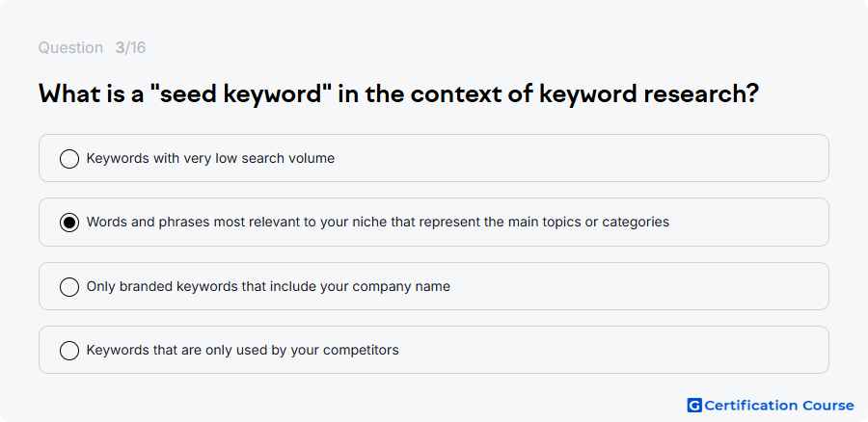
Task: Click the "Keywords that are only used by your competitors" label
Action: tap(242, 351)
